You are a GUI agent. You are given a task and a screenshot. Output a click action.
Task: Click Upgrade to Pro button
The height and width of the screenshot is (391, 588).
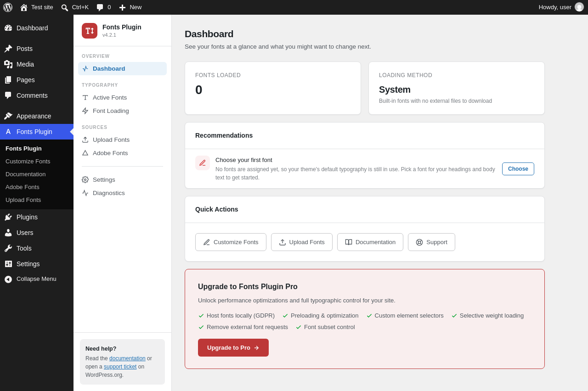(233, 348)
